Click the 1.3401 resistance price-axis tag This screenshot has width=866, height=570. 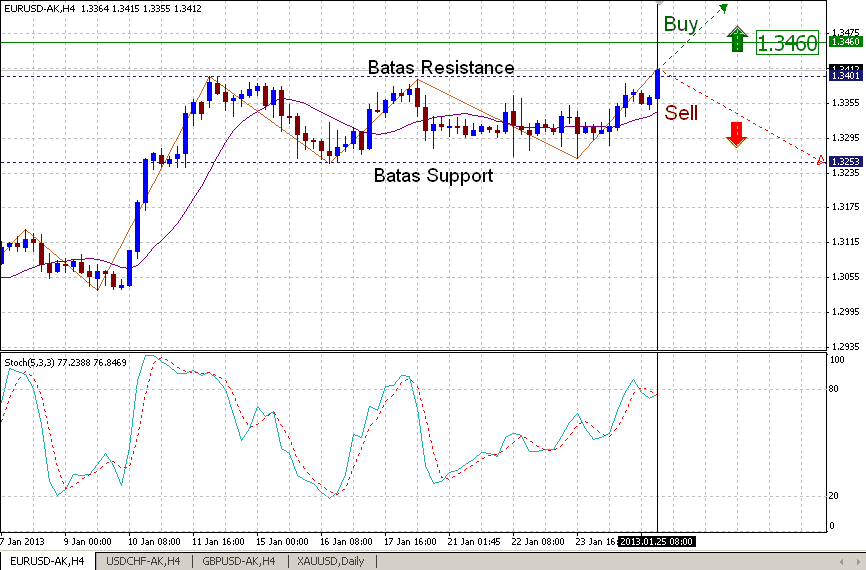point(845,76)
